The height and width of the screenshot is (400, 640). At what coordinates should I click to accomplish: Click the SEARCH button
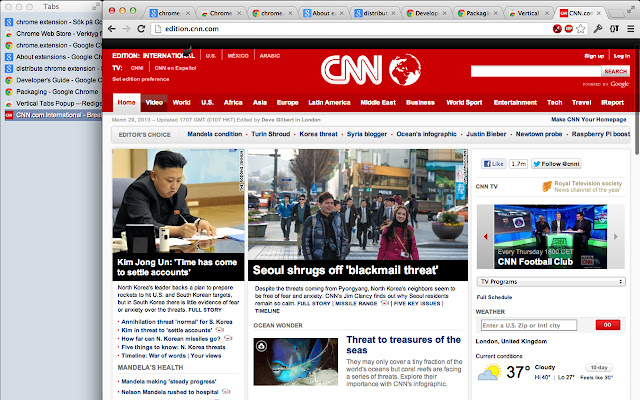point(615,72)
